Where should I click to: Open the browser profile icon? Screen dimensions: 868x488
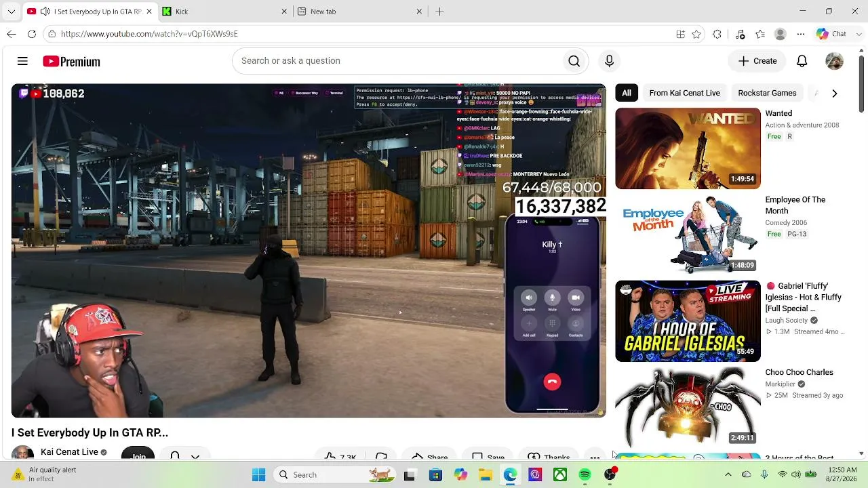click(x=781, y=34)
